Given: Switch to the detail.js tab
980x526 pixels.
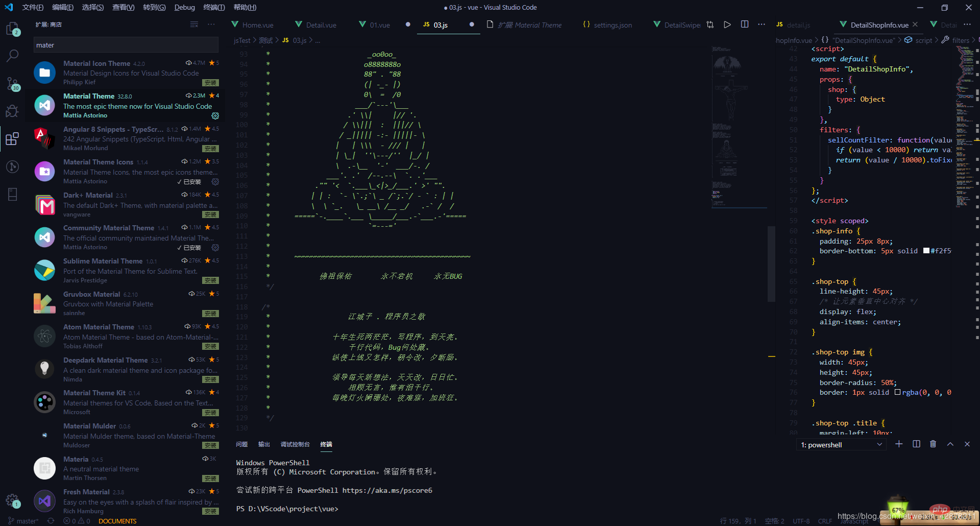Looking at the screenshot, I should (794, 25).
